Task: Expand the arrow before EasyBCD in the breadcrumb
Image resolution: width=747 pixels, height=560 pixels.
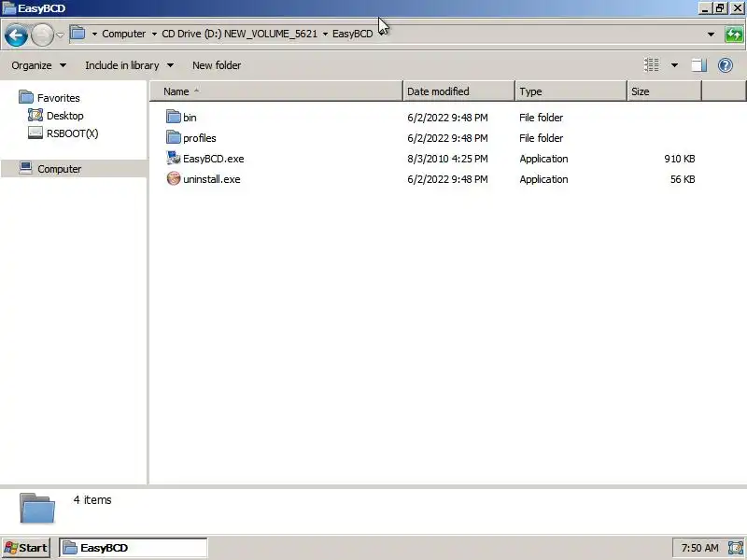Action: coord(325,34)
